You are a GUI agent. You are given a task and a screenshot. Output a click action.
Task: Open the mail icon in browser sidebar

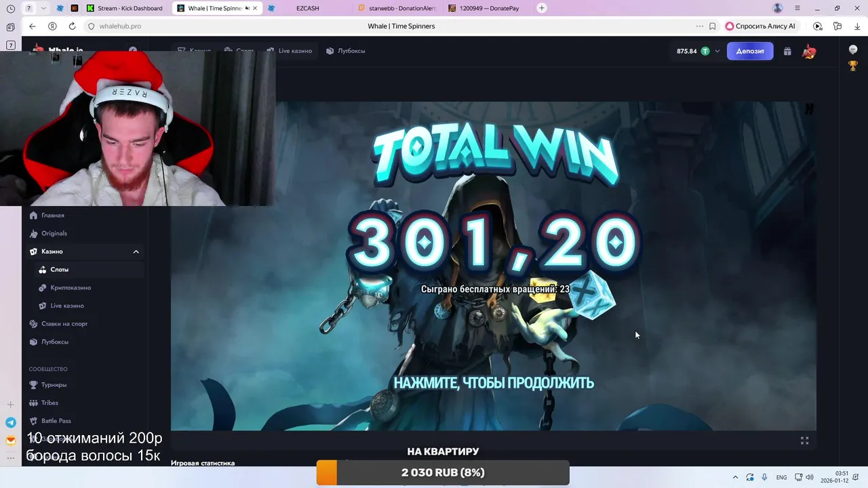[10, 441]
